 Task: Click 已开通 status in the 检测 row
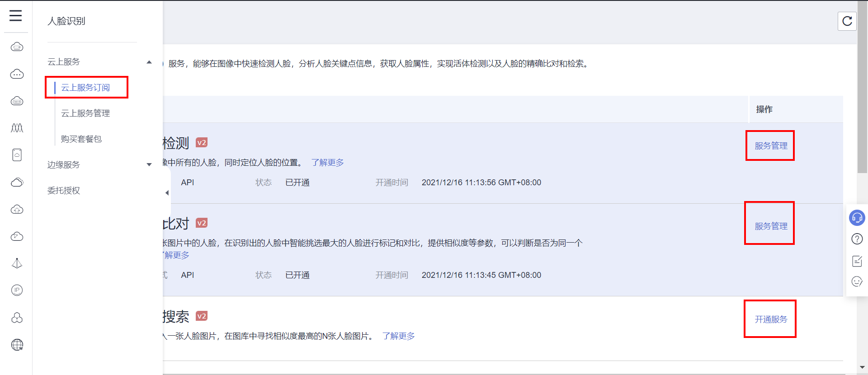click(x=297, y=183)
